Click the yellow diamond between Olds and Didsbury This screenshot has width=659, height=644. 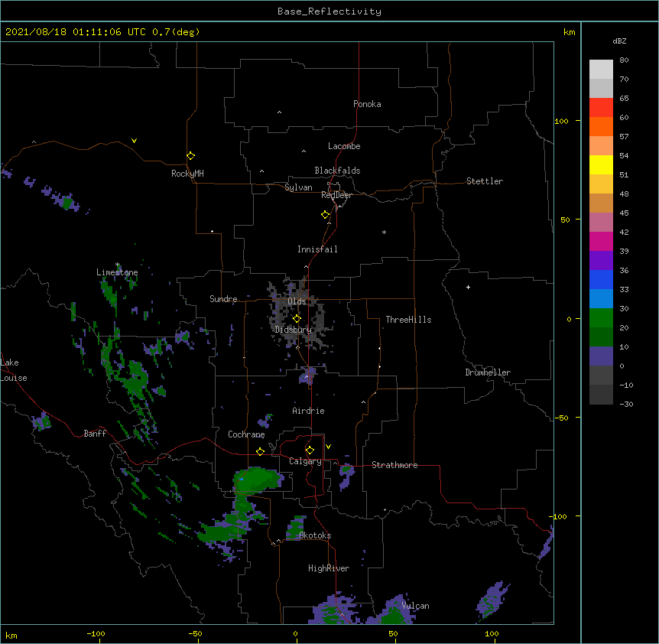[297, 318]
